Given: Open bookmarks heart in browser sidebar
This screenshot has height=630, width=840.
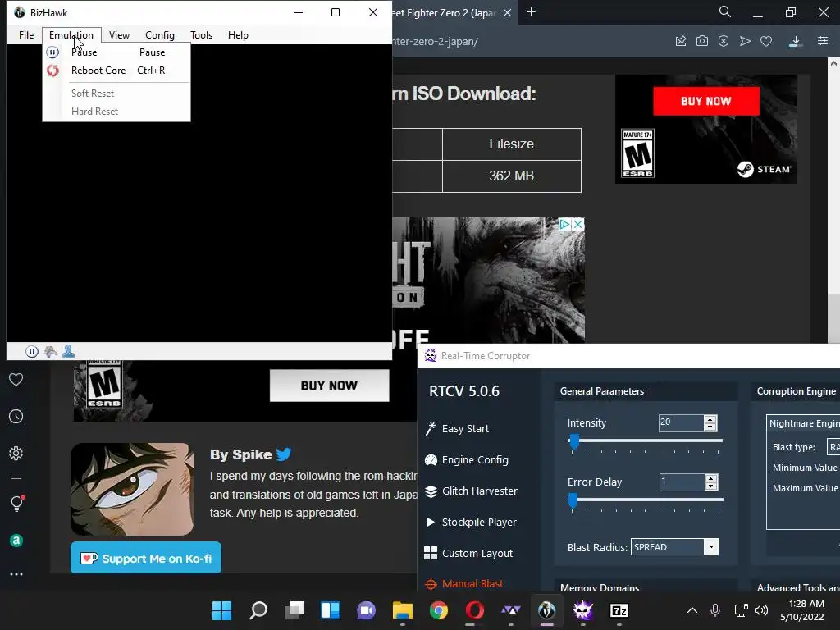Looking at the screenshot, I should coord(16,379).
